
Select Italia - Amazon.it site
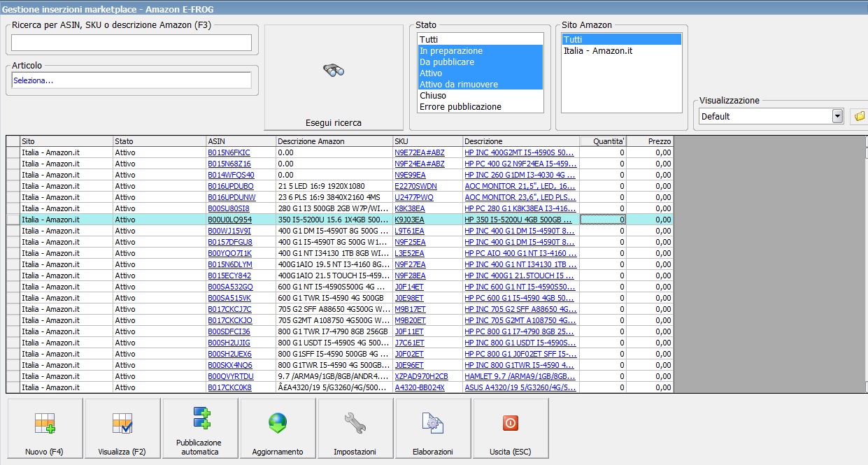621,51
